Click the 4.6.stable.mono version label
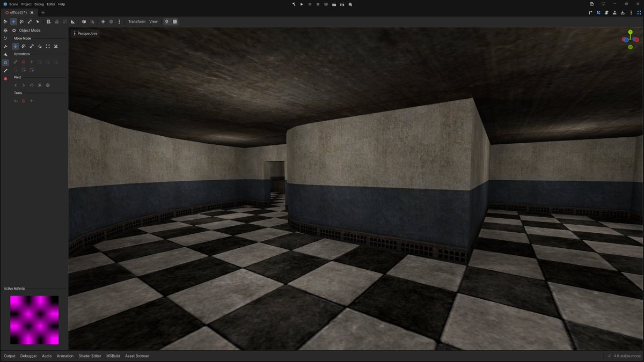Image resolution: width=644 pixels, height=362 pixels. (627, 356)
